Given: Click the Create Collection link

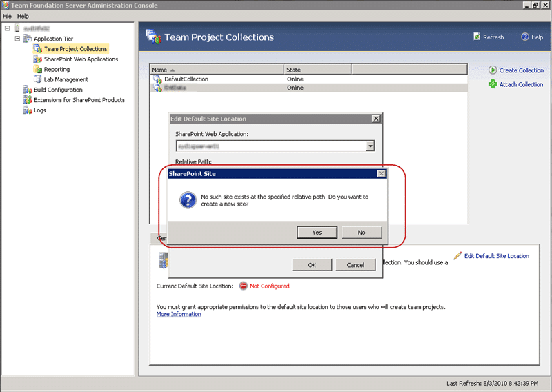Looking at the screenshot, I should point(522,70).
